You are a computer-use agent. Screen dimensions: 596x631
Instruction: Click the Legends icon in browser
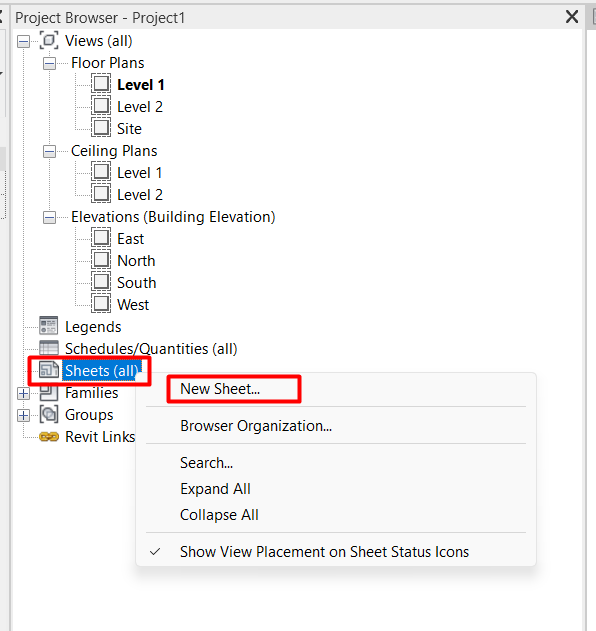click(49, 326)
